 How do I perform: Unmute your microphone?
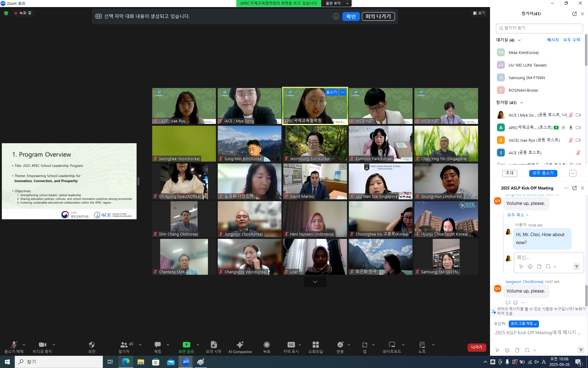tap(13, 345)
